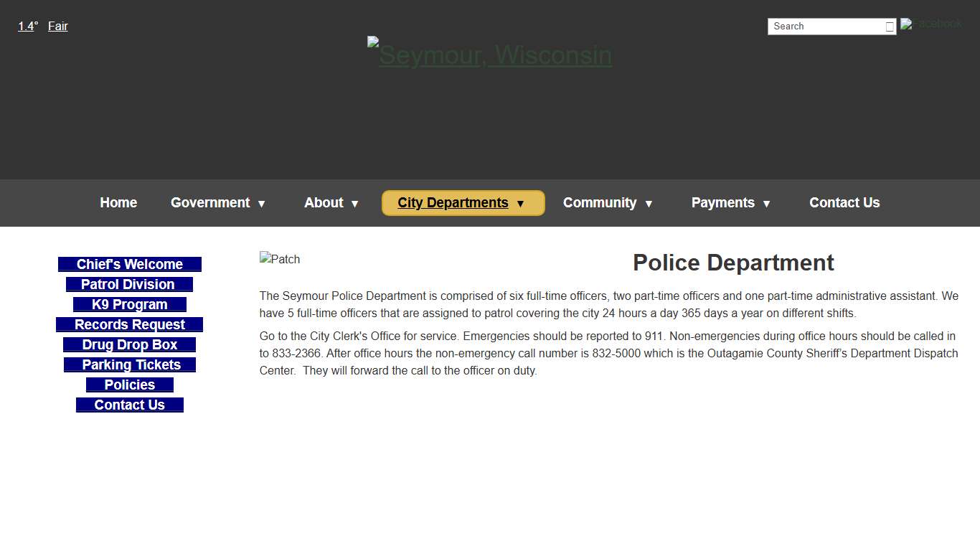Viewport: 980px width, 551px height.
Task: Open the Drug Drop Box page
Action: tap(129, 344)
